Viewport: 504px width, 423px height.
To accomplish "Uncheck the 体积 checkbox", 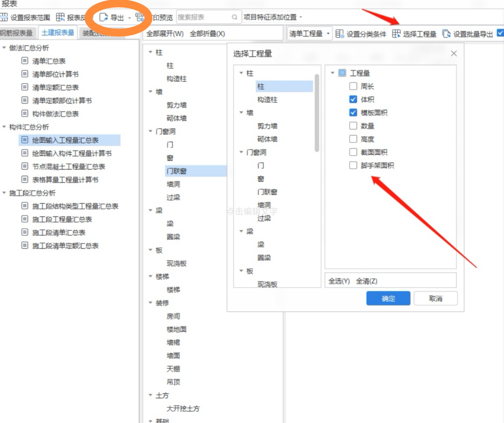I will point(353,99).
